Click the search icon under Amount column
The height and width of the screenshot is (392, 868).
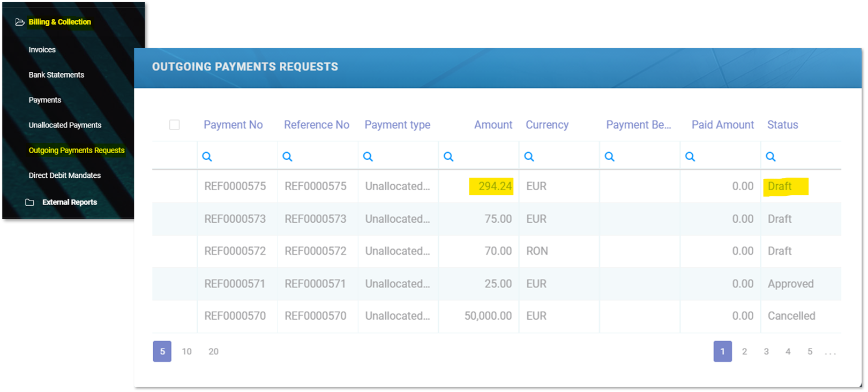(x=448, y=157)
